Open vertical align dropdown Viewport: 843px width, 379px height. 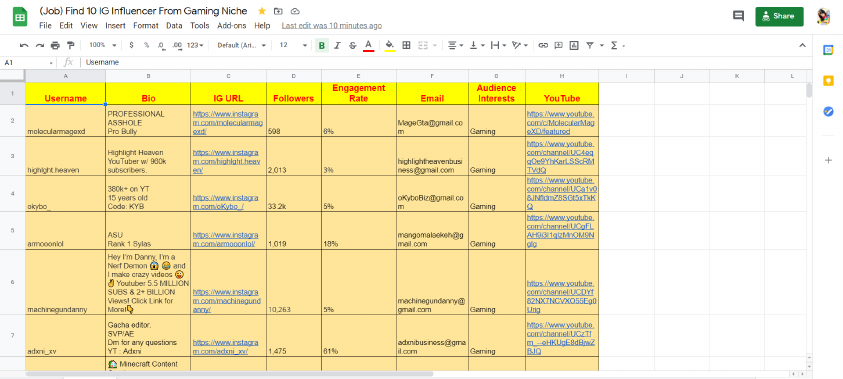[x=477, y=46]
